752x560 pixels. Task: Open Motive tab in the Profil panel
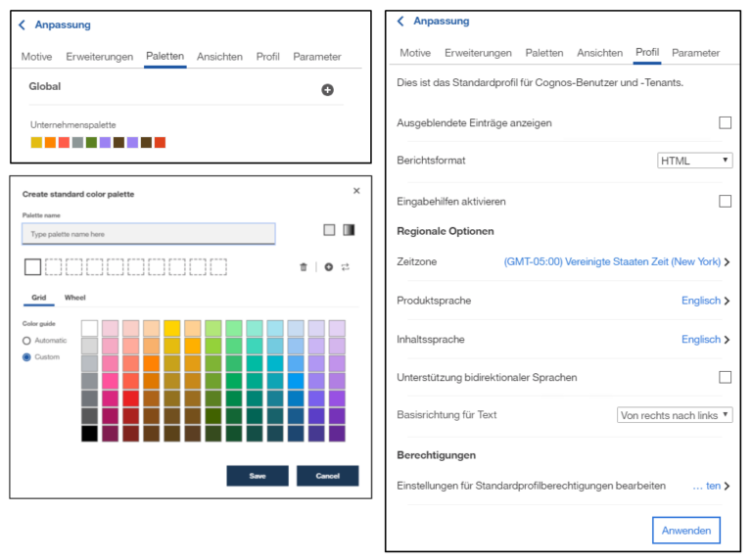point(415,53)
